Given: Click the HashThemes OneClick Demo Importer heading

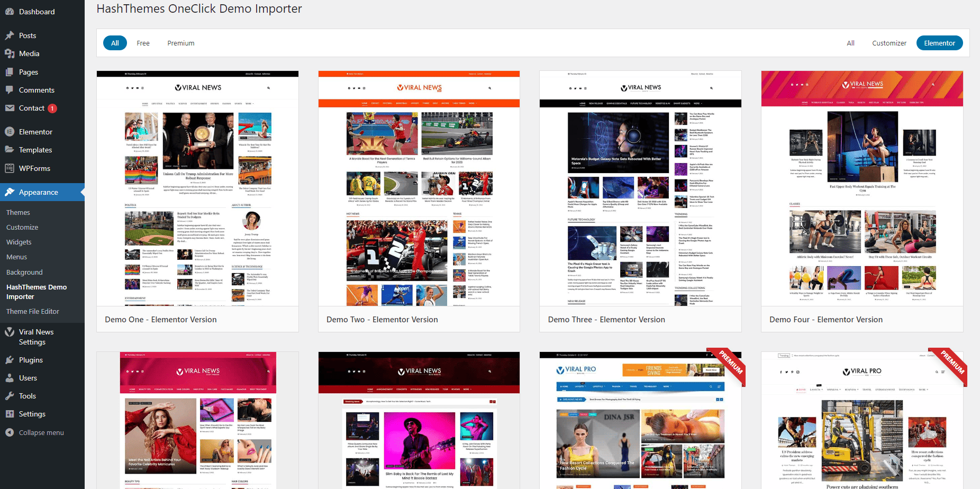Looking at the screenshot, I should tap(199, 8).
